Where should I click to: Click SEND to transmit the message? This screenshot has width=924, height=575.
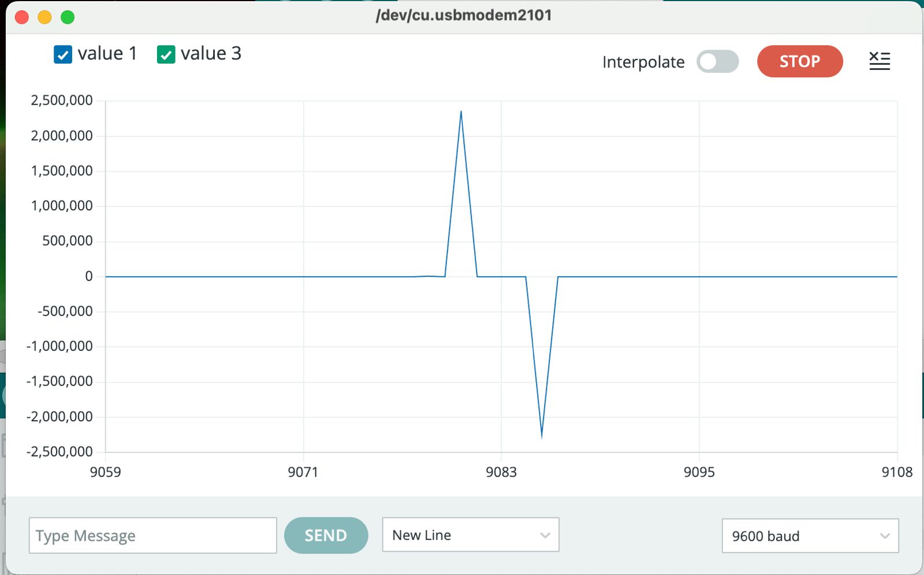(326, 535)
